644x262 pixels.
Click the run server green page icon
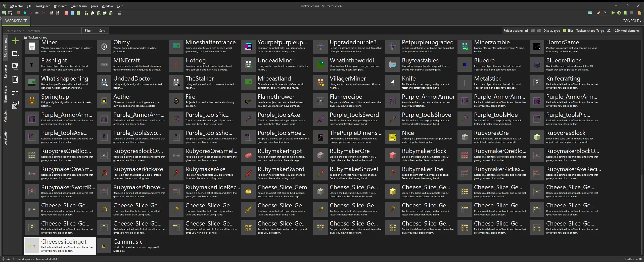point(625,13)
